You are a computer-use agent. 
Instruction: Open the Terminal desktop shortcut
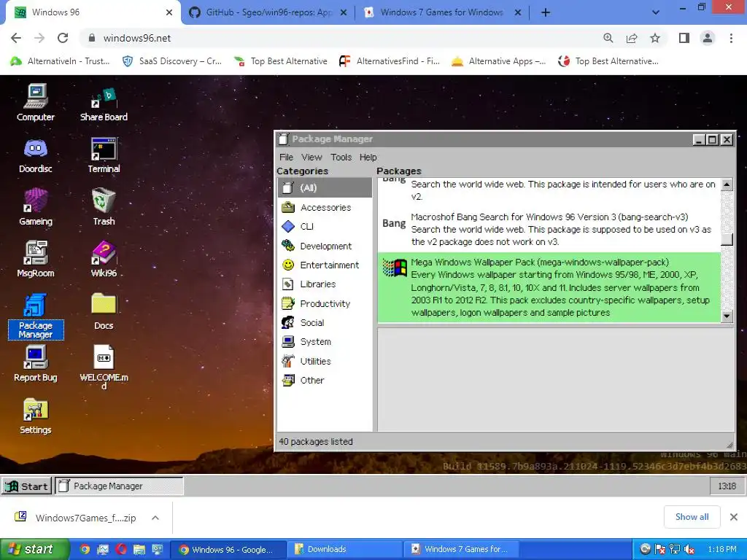pyautogui.click(x=104, y=155)
